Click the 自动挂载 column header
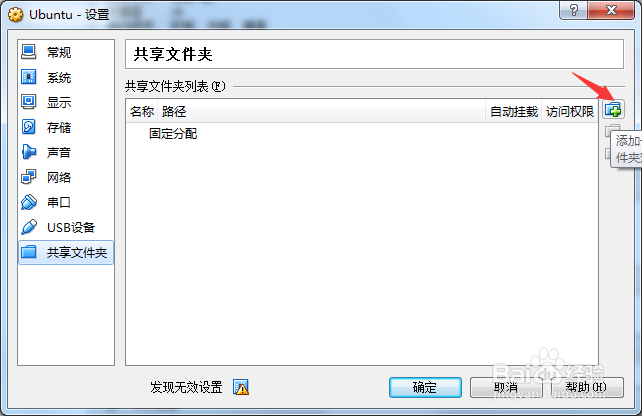The height and width of the screenshot is (416, 642). [x=514, y=111]
